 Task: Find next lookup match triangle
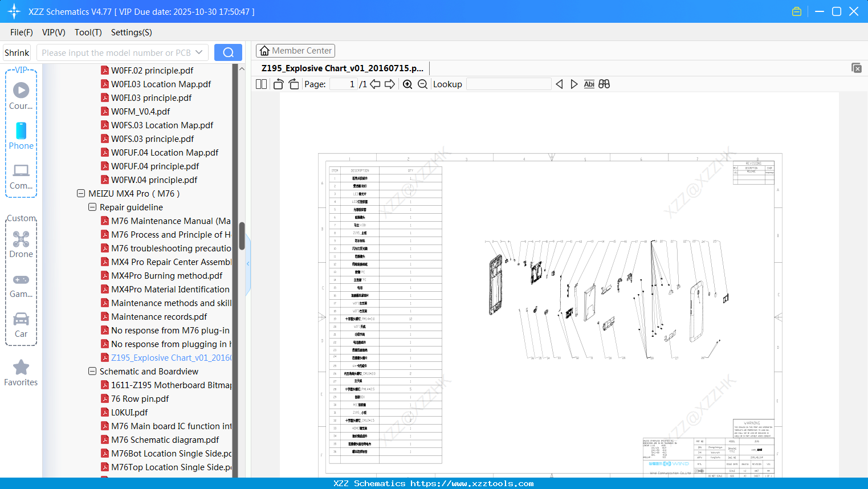[x=574, y=84]
